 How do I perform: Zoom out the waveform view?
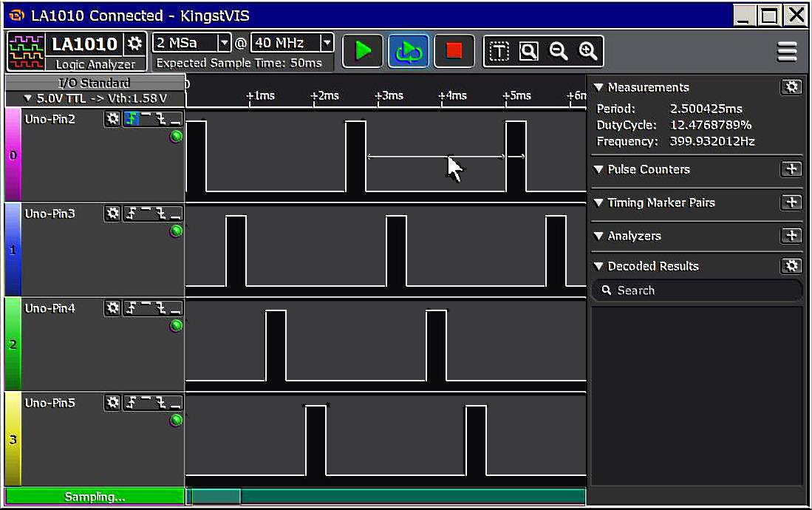(x=559, y=51)
